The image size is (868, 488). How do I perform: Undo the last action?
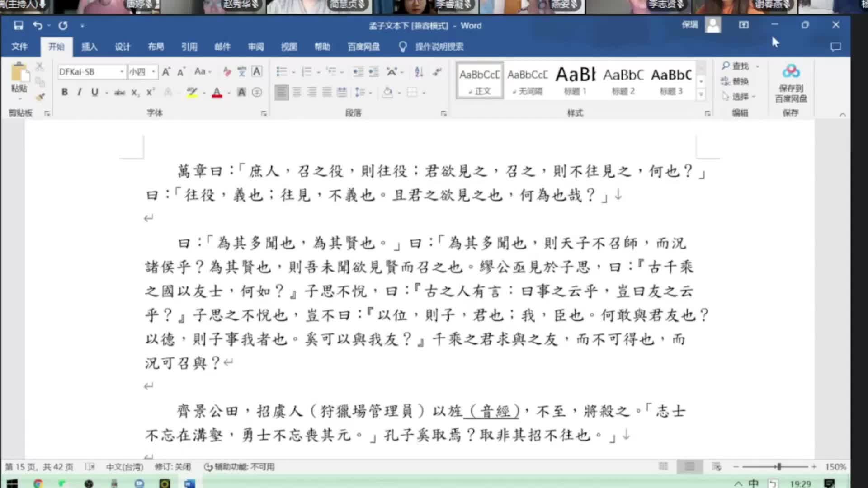coord(38,25)
